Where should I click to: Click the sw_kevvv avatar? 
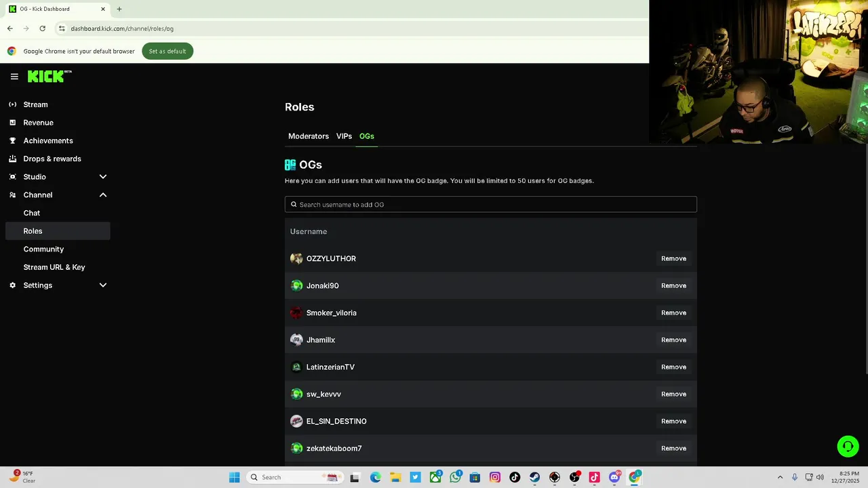[296, 394]
